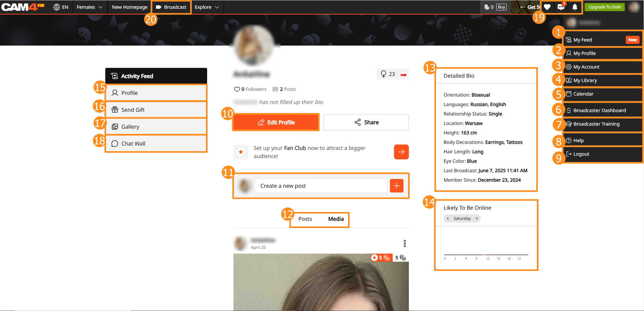The height and width of the screenshot is (311, 644).
Task: Click the orange arrow to set up Fan Club
Action: point(401,152)
